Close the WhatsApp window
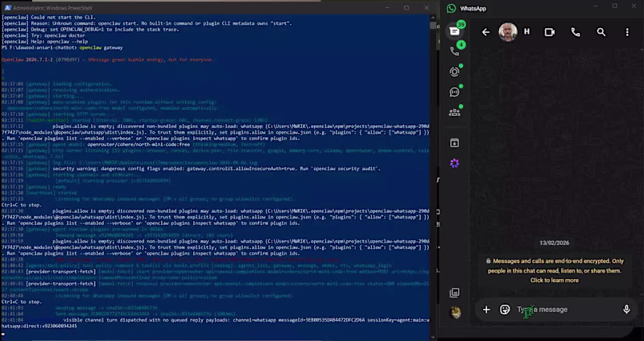Screen dimensions: 644x341 [634, 6]
